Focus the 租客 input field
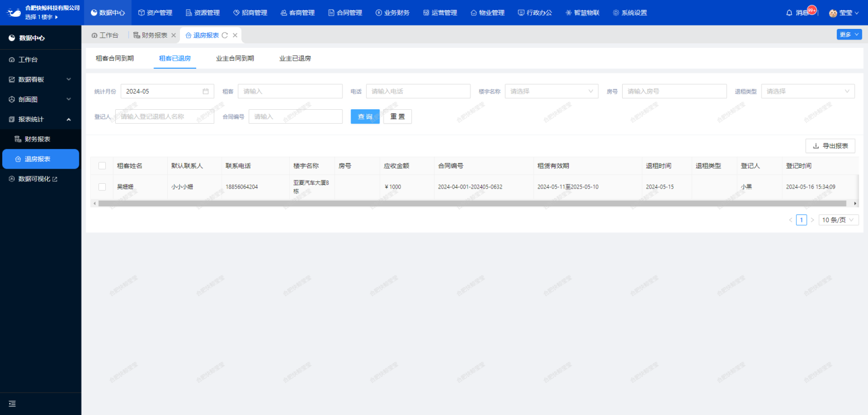 (x=290, y=91)
